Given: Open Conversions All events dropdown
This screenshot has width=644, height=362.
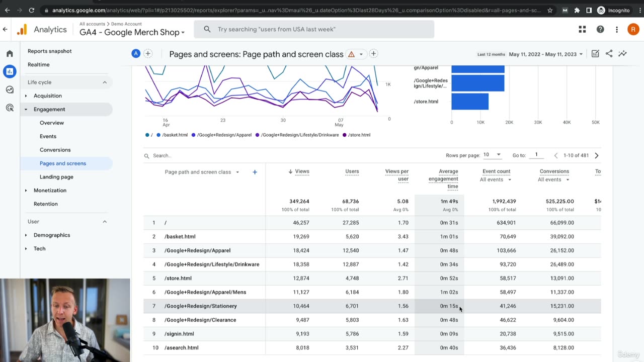Looking at the screenshot, I should point(553,179).
